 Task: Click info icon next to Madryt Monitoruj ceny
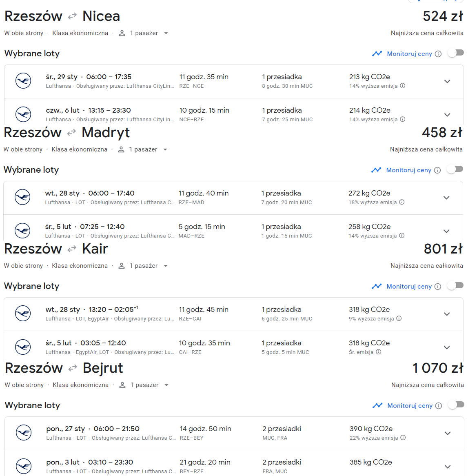coord(437,170)
